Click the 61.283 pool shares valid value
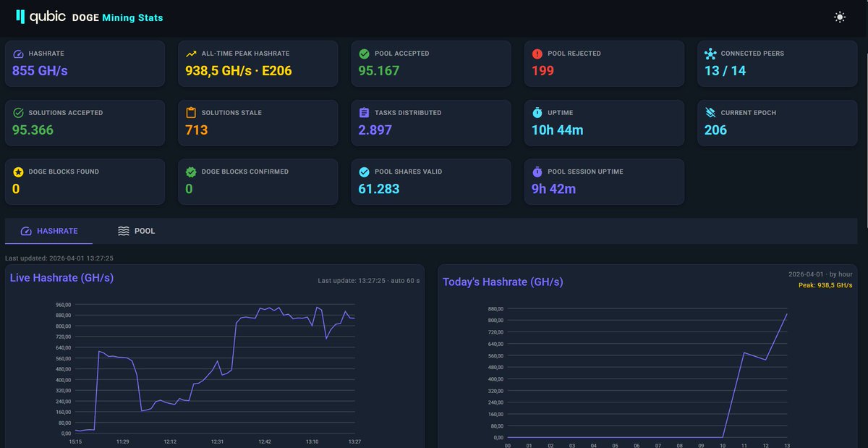Image resolution: width=868 pixels, height=448 pixels. (x=379, y=190)
